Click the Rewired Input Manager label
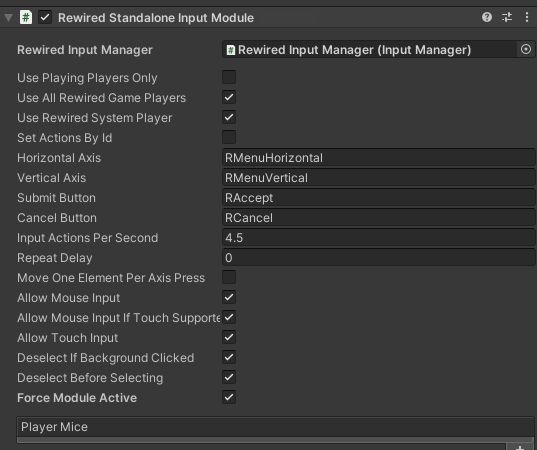 click(x=85, y=50)
